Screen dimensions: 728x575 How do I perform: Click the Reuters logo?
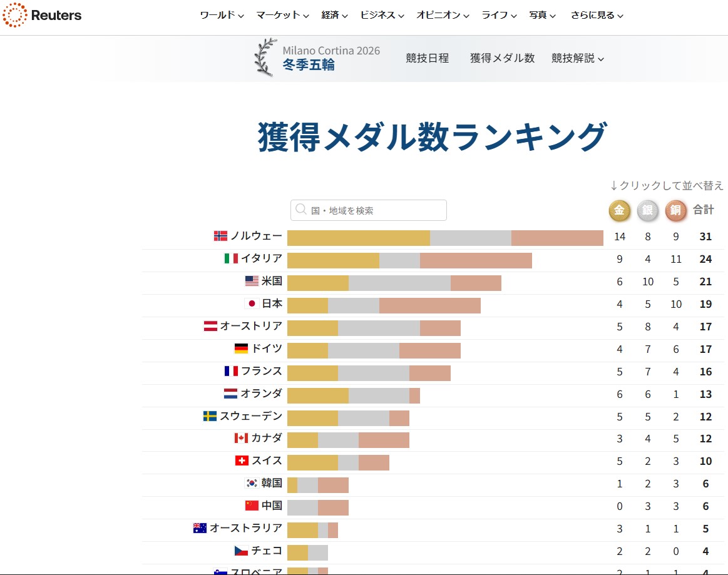[x=43, y=15]
